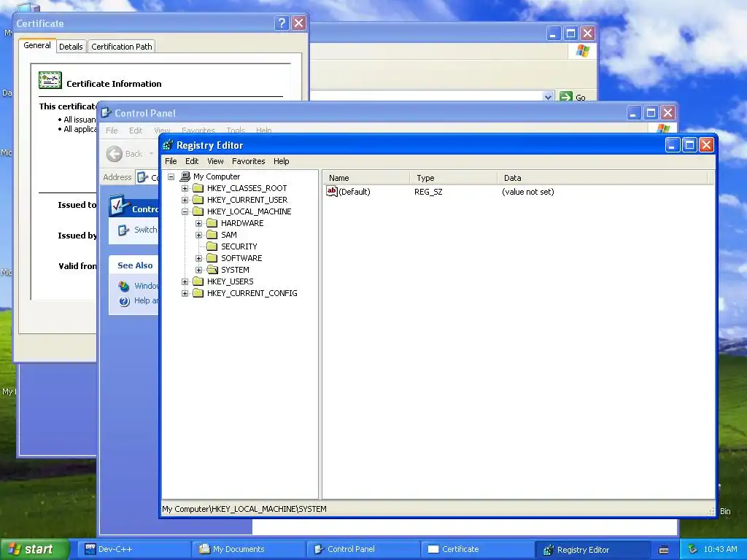Collapse HKEY_LOCAL_MACHINE key

185,212
